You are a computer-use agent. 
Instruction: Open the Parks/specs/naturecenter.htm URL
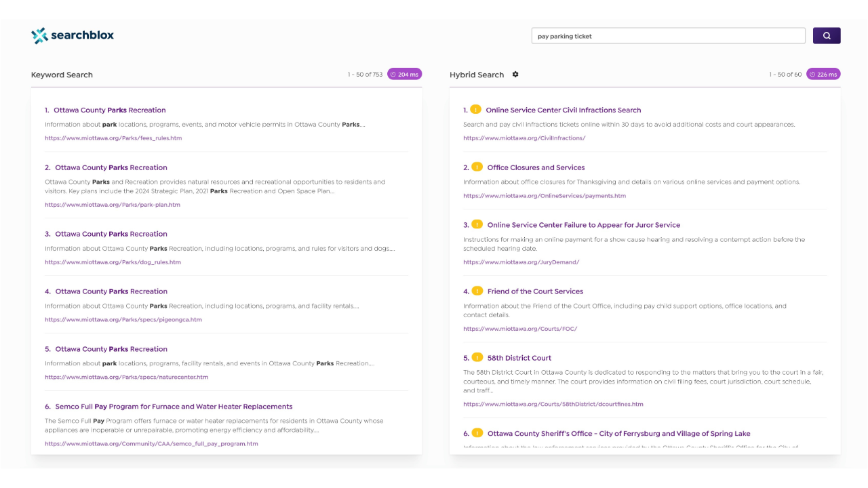(x=127, y=377)
